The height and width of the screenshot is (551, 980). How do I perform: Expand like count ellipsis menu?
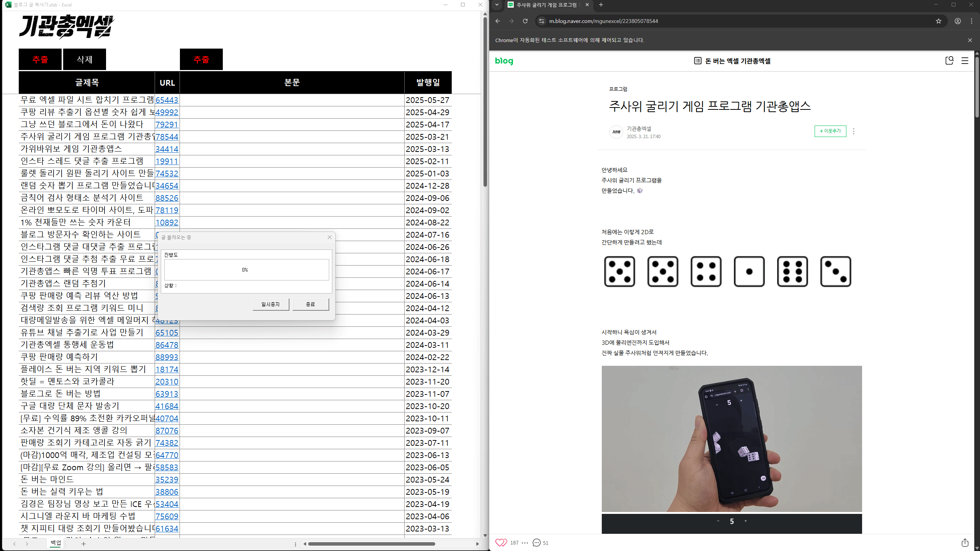525,543
